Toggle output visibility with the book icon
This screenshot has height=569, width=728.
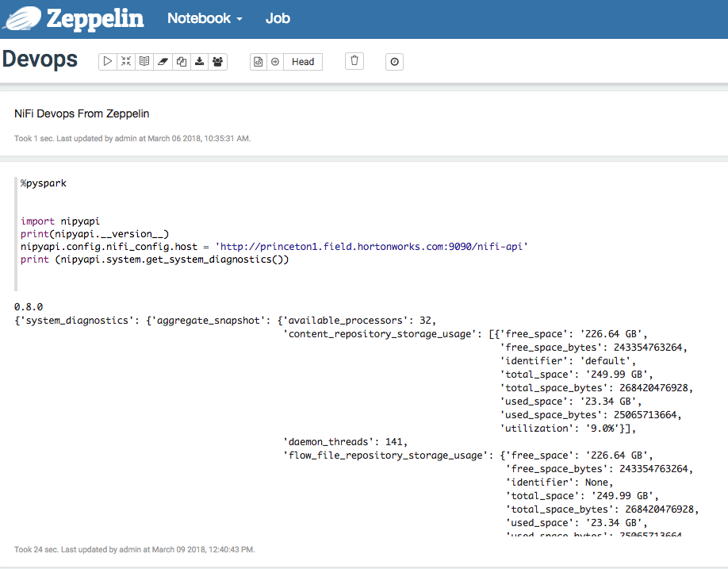(x=144, y=61)
